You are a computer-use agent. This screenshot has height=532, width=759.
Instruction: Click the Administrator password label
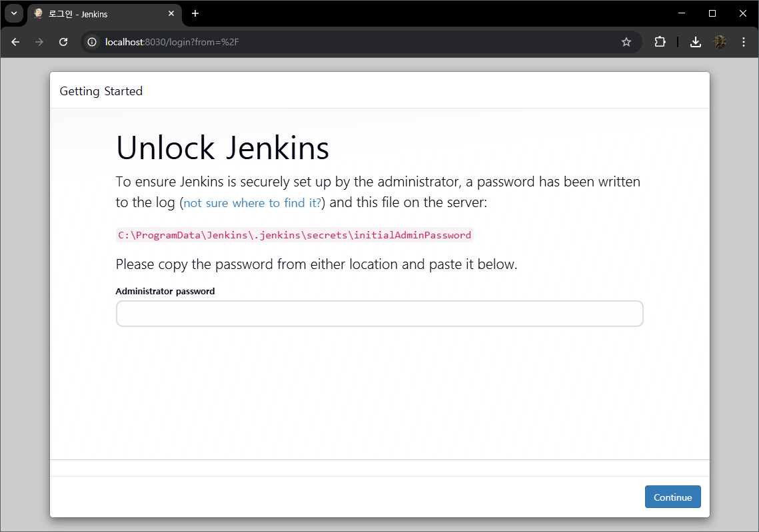point(165,291)
